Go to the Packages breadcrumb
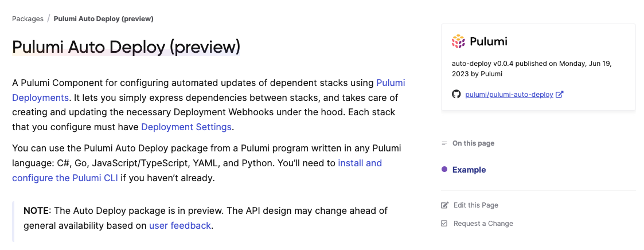Image resolution: width=644 pixels, height=250 pixels. point(28,19)
